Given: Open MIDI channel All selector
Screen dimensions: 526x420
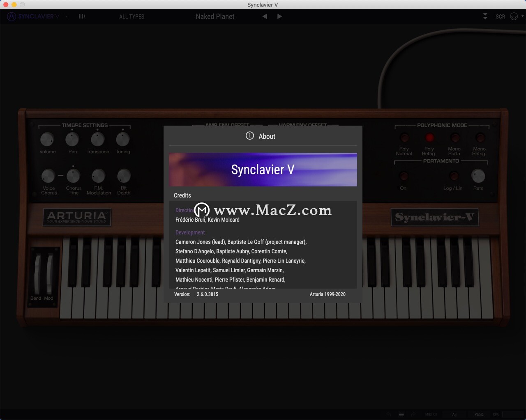Looking at the screenshot, I should 454,414.
